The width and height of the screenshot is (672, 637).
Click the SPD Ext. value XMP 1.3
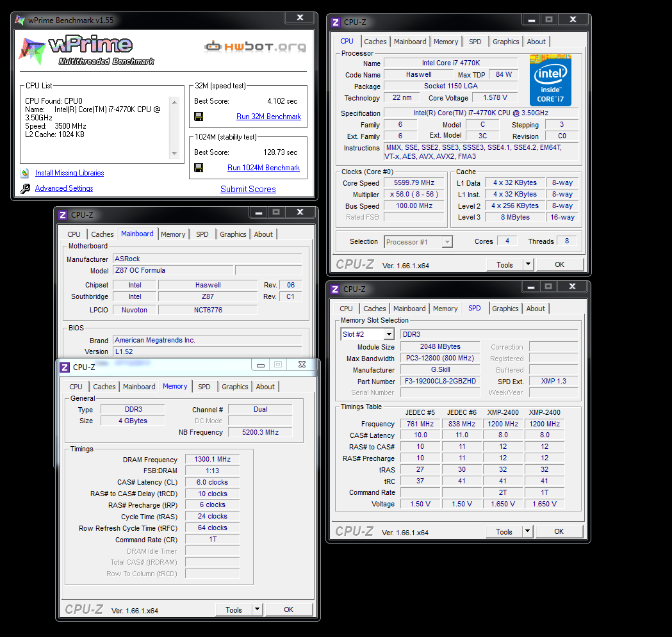pyautogui.click(x=553, y=381)
